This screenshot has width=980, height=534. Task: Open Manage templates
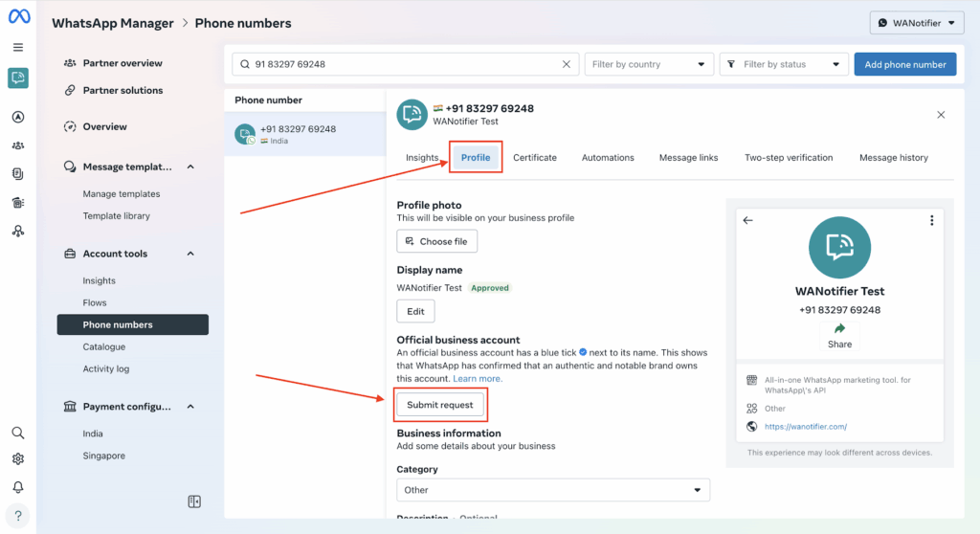pyautogui.click(x=122, y=194)
